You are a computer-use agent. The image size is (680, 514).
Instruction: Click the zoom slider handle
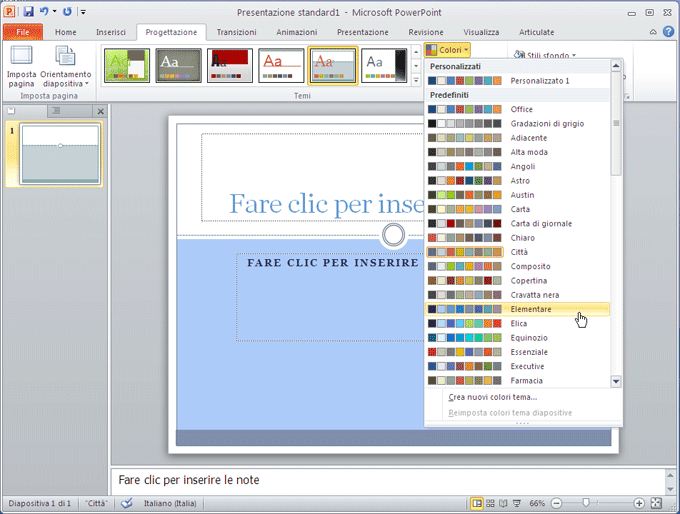point(586,503)
